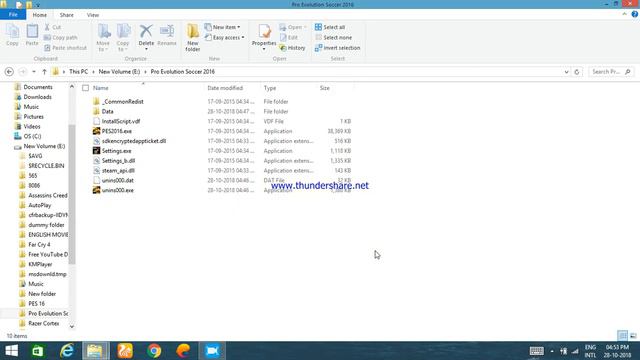Click the Open button in ribbon
This screenshot has height=360, width=640.
click(293, 27)
